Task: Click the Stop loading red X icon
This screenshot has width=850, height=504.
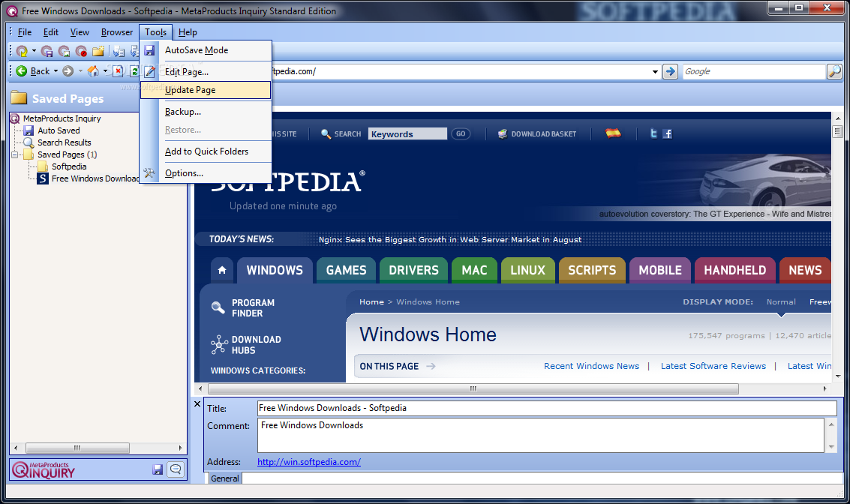Action: coord(118,71)
